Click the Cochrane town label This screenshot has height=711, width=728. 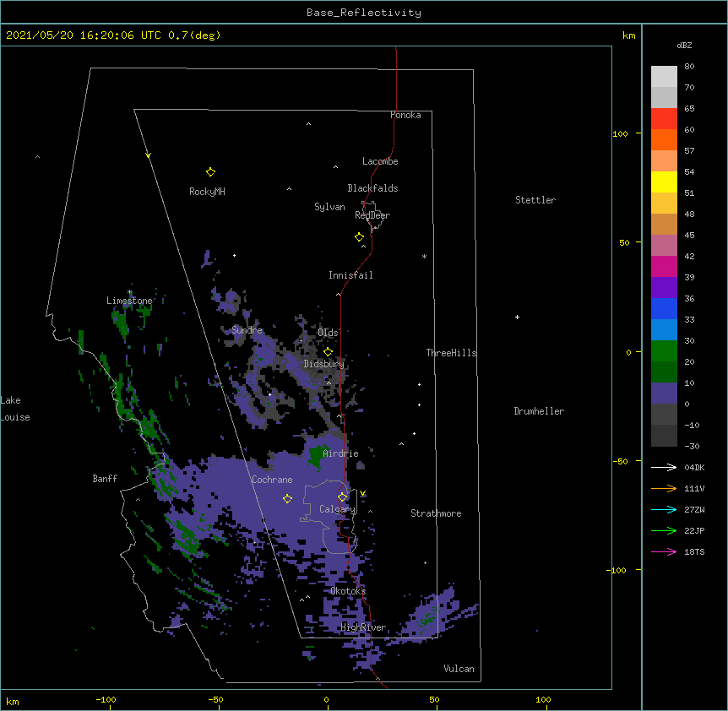[272, 480]
